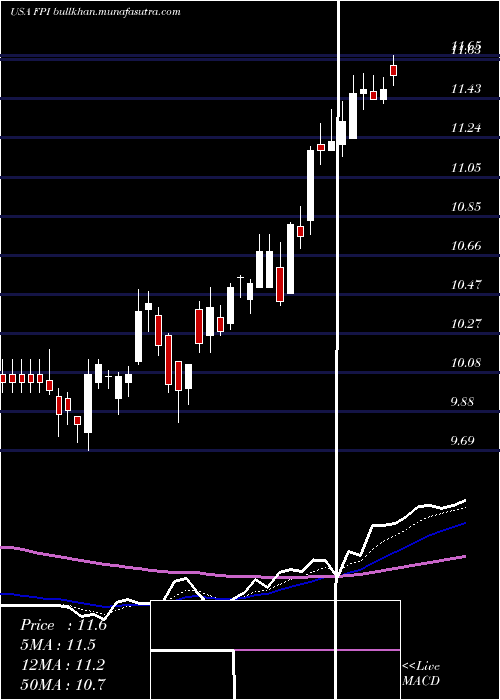Screen dimensions: 500x700
Task: Click the '5MA : 11.5' readout
Action: (58, 645)
